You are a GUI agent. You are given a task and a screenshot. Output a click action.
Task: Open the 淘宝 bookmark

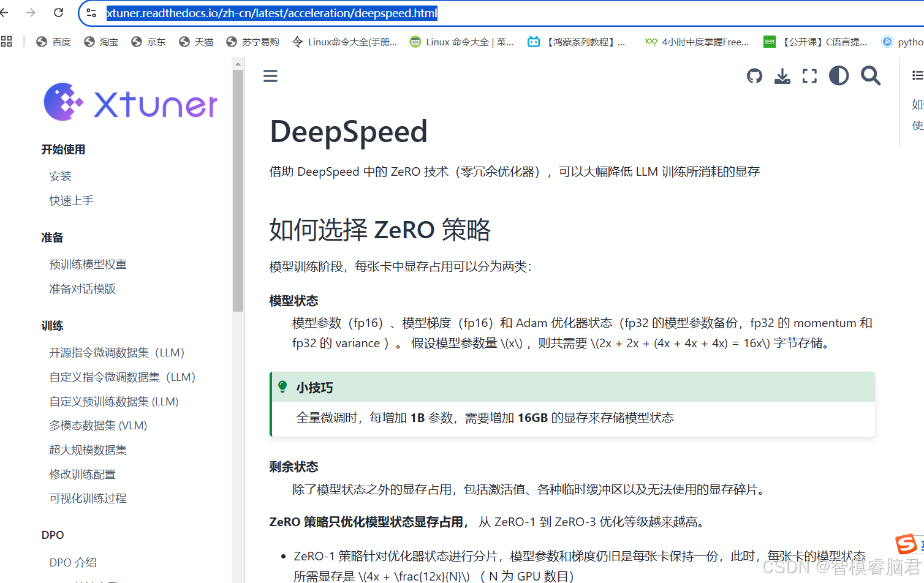pos(102,42)
